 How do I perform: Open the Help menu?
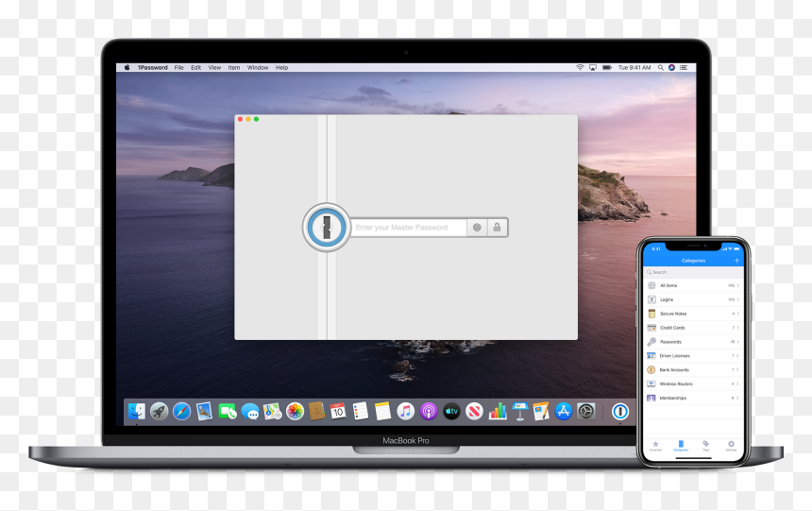[x=281, y=67]
